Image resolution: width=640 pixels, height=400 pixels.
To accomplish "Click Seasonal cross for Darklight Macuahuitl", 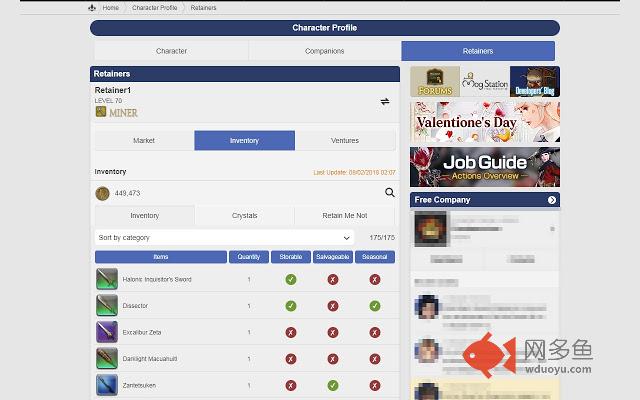I will 375,359.
